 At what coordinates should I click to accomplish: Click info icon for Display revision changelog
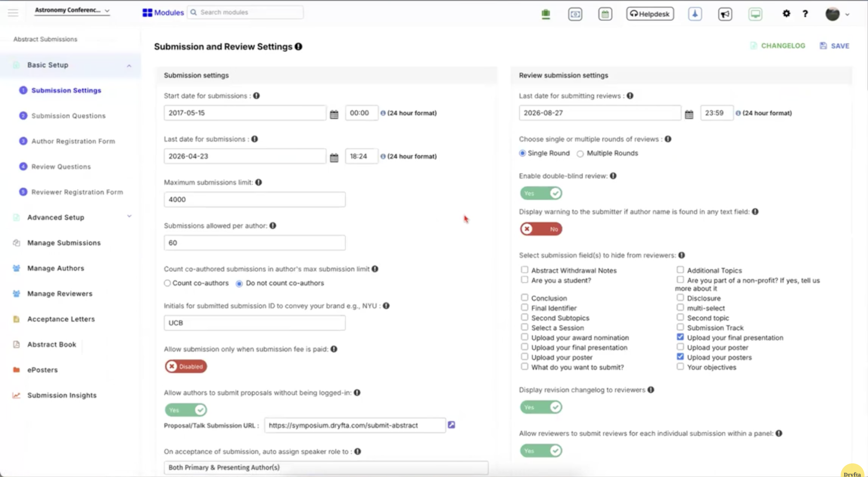[651, 390]
